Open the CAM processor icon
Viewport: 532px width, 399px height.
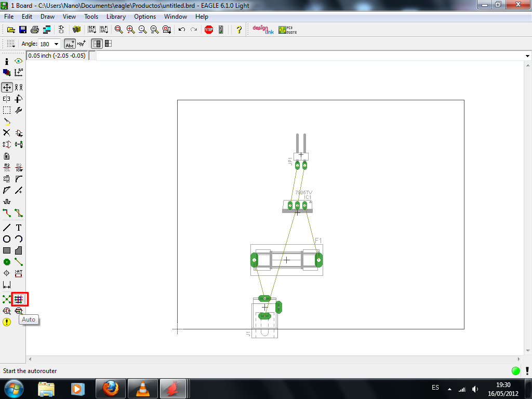[x=47, y=30]
